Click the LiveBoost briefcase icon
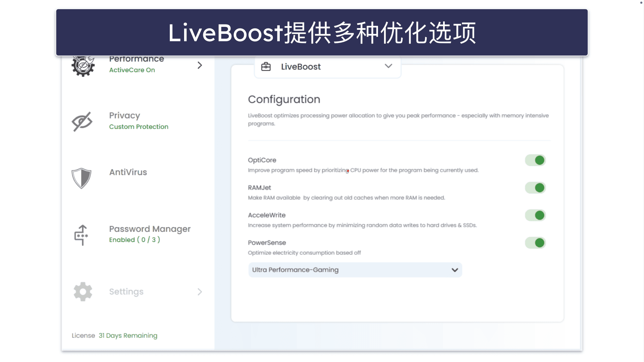The height and width of the screenshot is (362, 644). click(x=266, y=66)
